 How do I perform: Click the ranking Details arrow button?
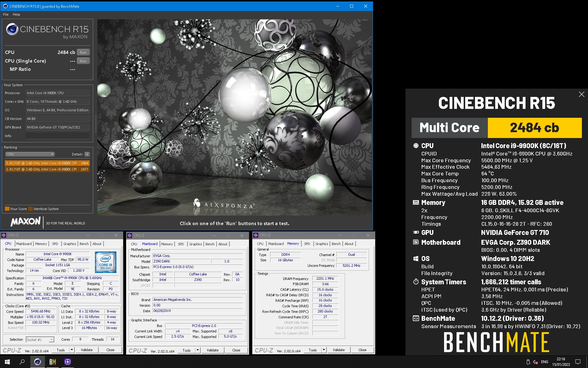[87, 154]
